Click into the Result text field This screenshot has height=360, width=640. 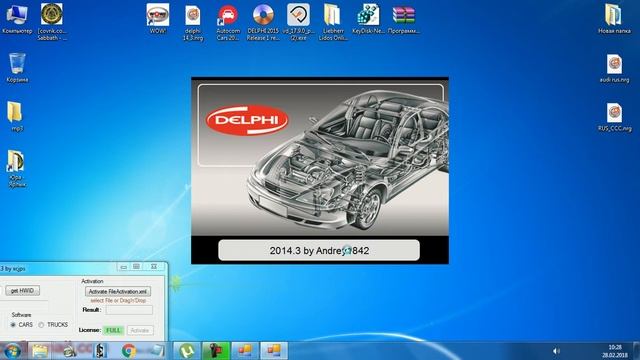point(129,310)
